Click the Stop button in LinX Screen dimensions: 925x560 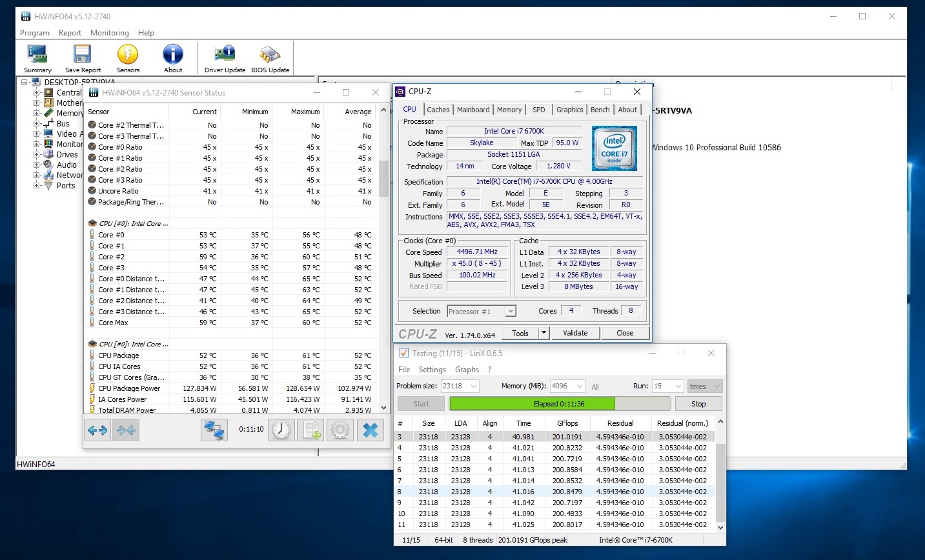[698, 404]
